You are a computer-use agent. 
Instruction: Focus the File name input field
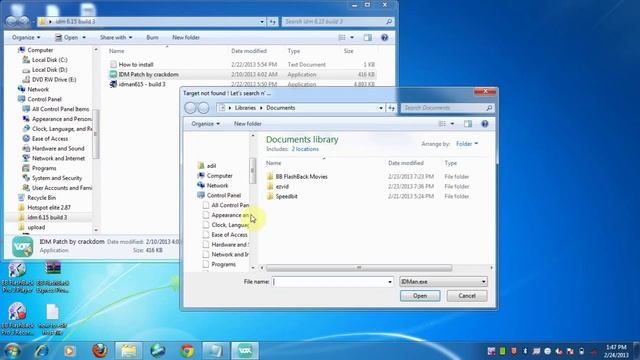click(x=329, y=282)
